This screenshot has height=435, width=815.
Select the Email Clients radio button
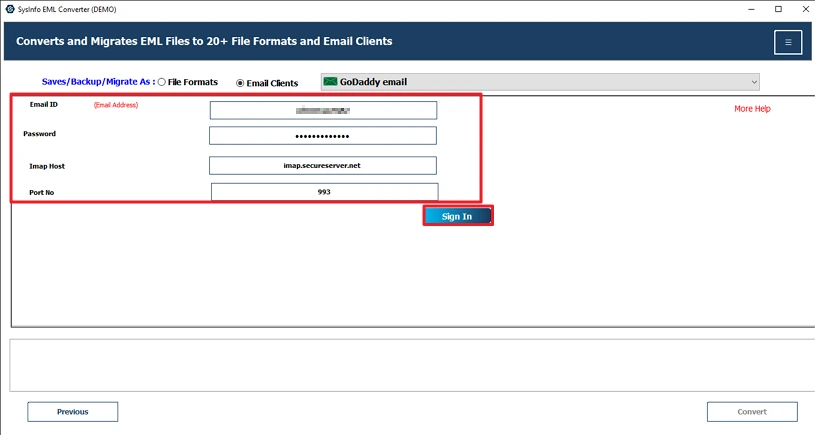click(x=240, y=83)
